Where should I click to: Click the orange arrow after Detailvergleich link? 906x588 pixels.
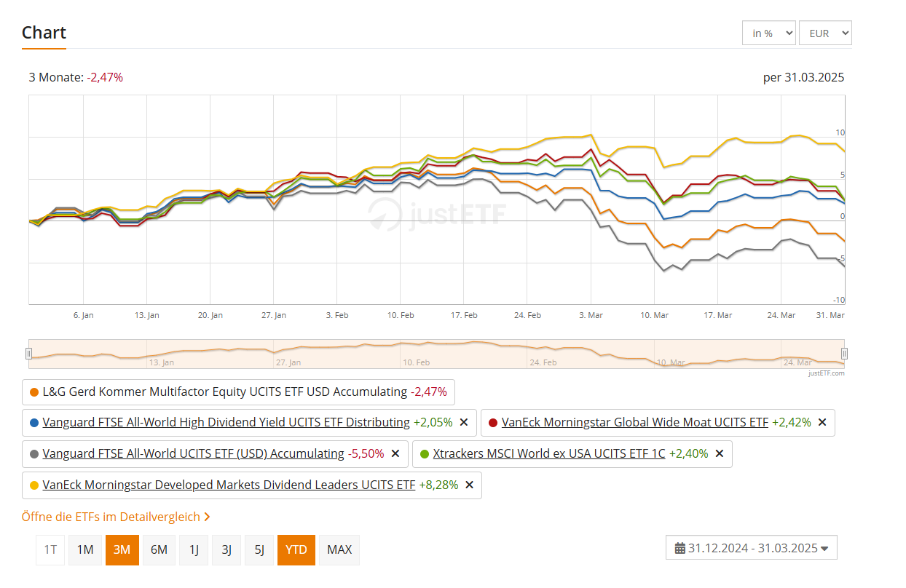click(x=208, y=517)
